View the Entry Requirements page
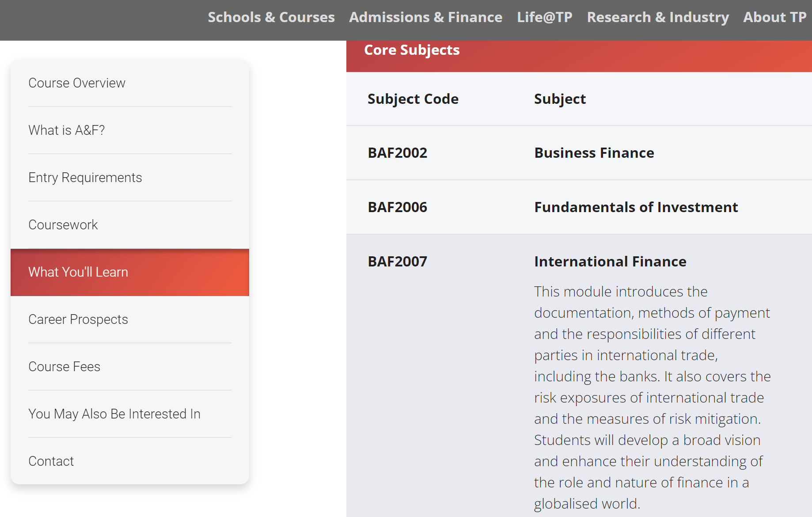Image resolution: width=812 pixels, height=517 pixels. click(x=85, y=177)
